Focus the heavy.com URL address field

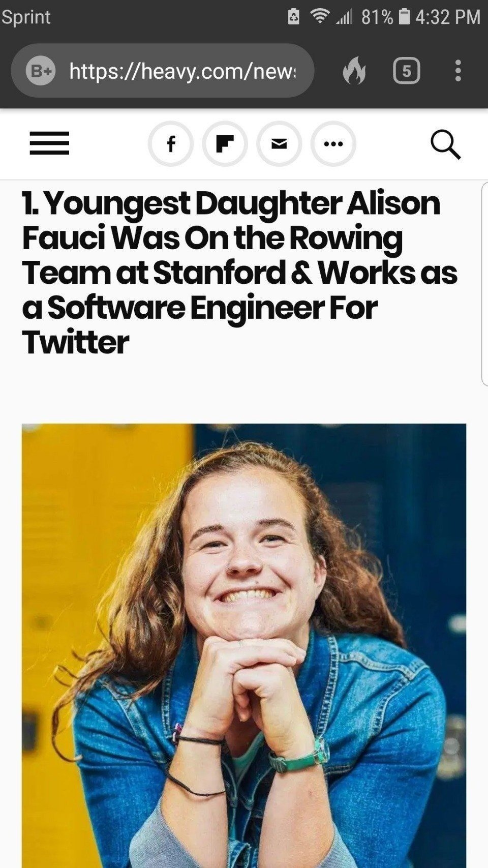click(x=182, y=71)
